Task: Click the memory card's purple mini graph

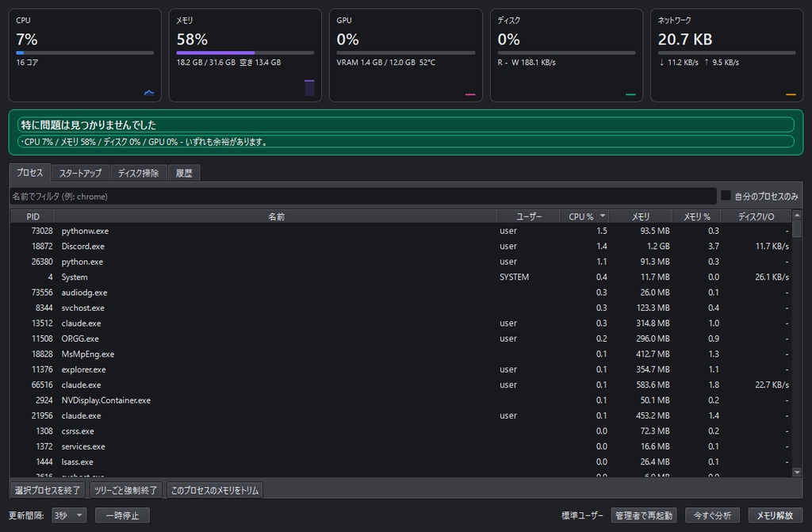Action: click(x=309, y=87)
